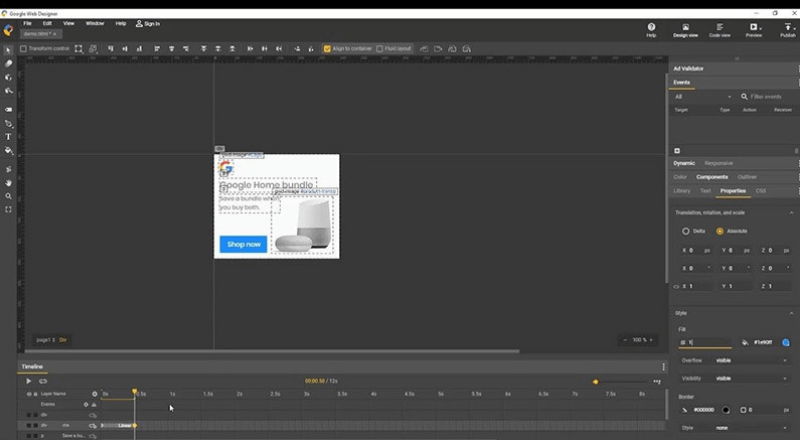Switch to the CSS tab
The height and width of the screenshot is (440, 800).
[x=761, y=191]
